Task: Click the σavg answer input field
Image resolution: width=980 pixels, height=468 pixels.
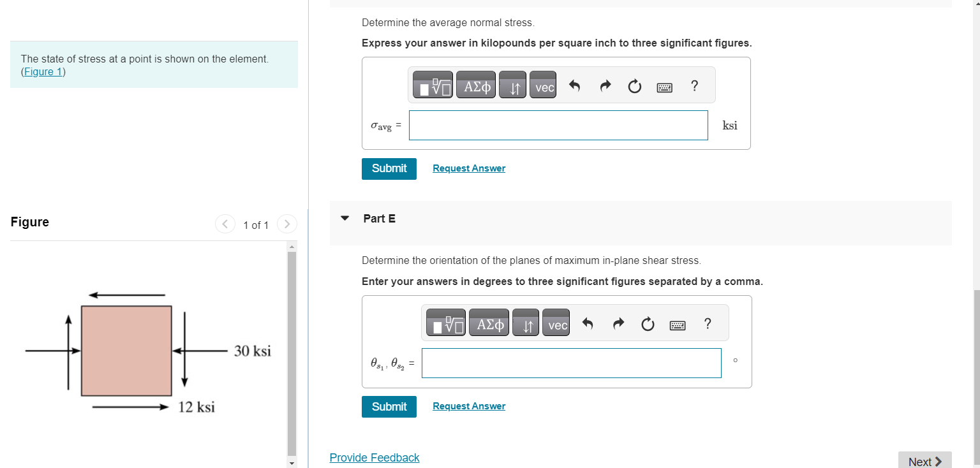Action: coord(558,125)
